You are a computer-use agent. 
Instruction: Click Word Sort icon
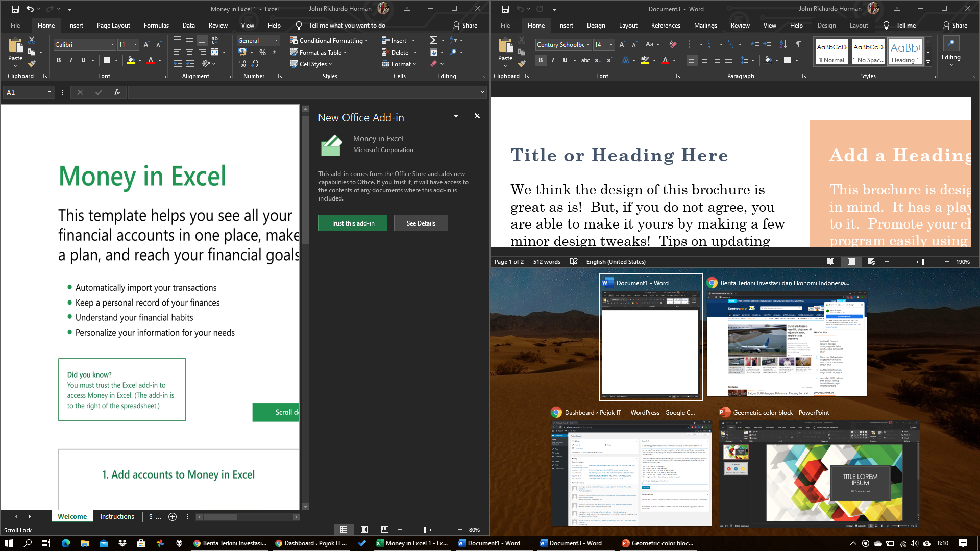tap(783, 44)
